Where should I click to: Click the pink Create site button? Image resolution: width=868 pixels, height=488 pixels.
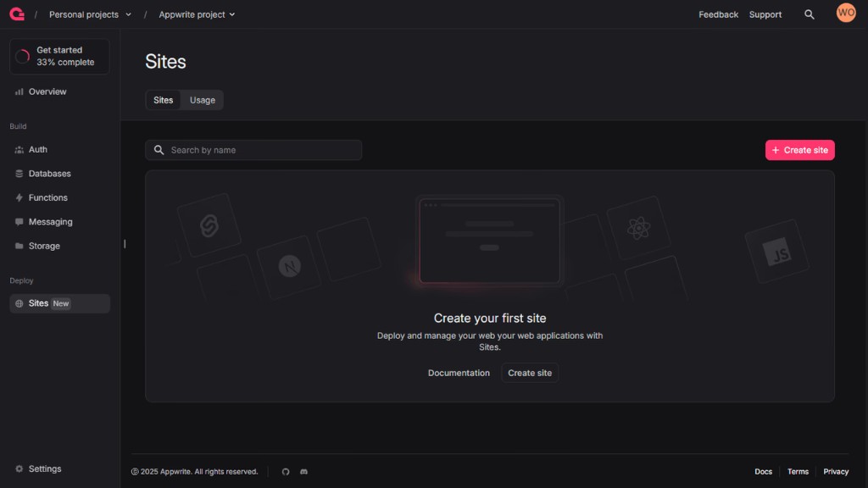(800, 151)
